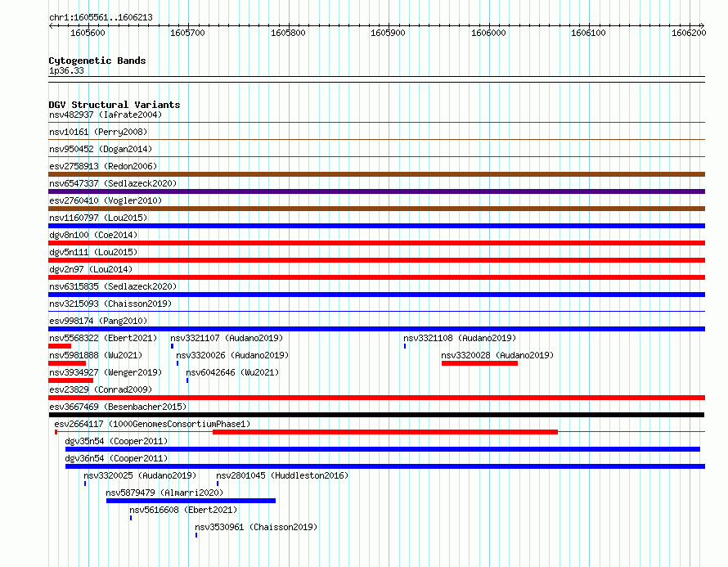
Task: Click the 1605800 ruler position label
Action: [288, 33]
